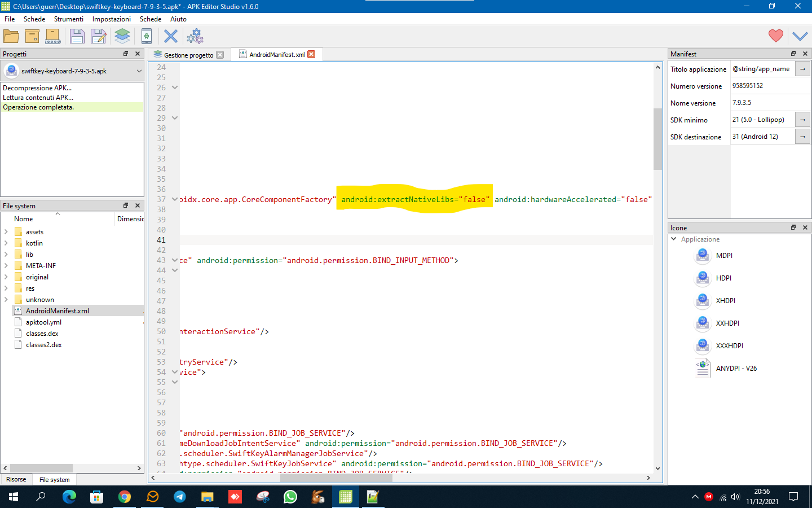Expand the lib folder
This screenshot has height=508, width=812.
click(x=6, y=255)
